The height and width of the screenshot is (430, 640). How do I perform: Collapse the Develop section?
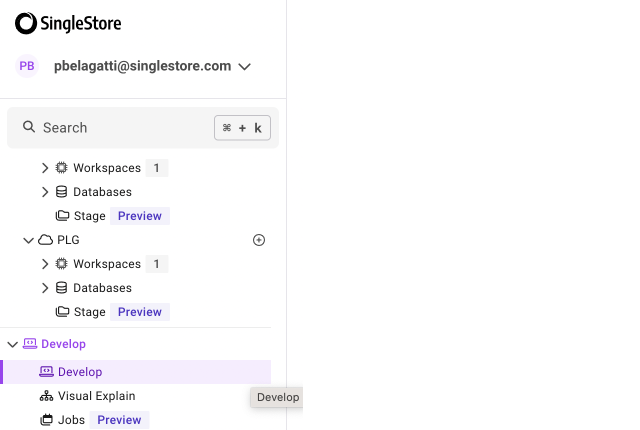12,344
